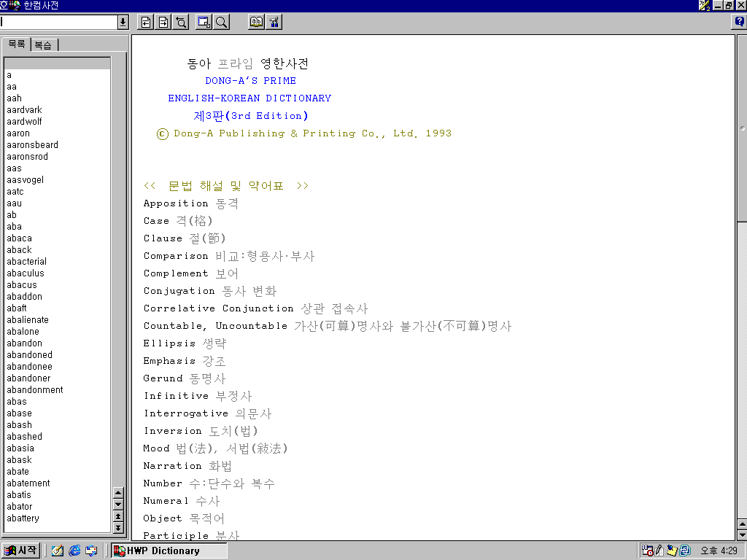Go to the previous entry page icon

[x=146, y=22]
